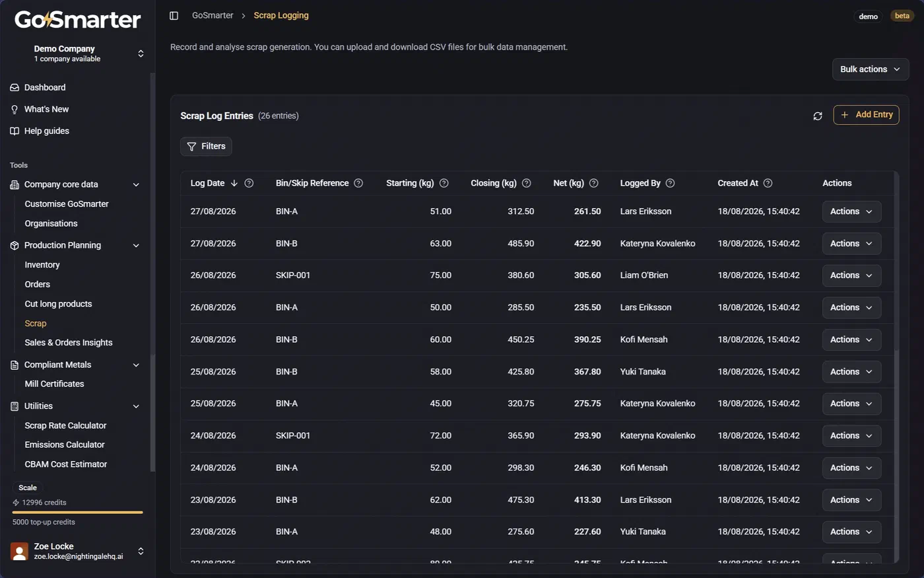
Task: Click Log Date sort arrow
Action: point(234,183)
